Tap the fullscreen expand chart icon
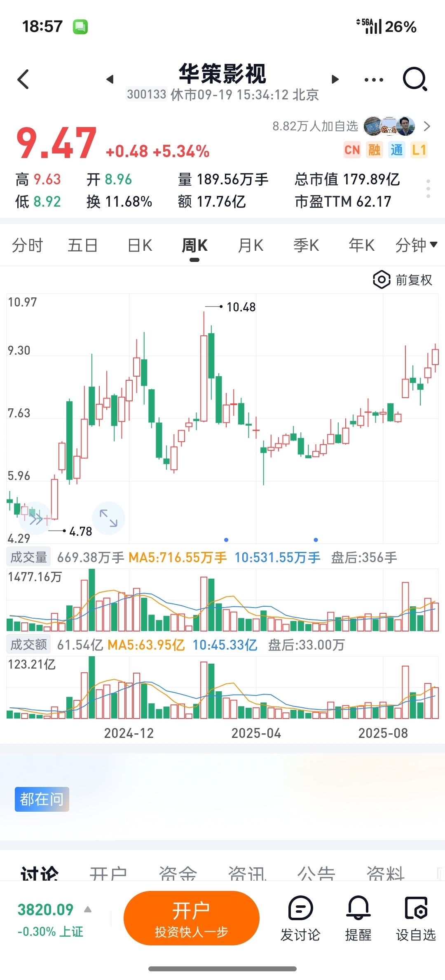This screenshot has width=445, height=980. coord(108,518)
